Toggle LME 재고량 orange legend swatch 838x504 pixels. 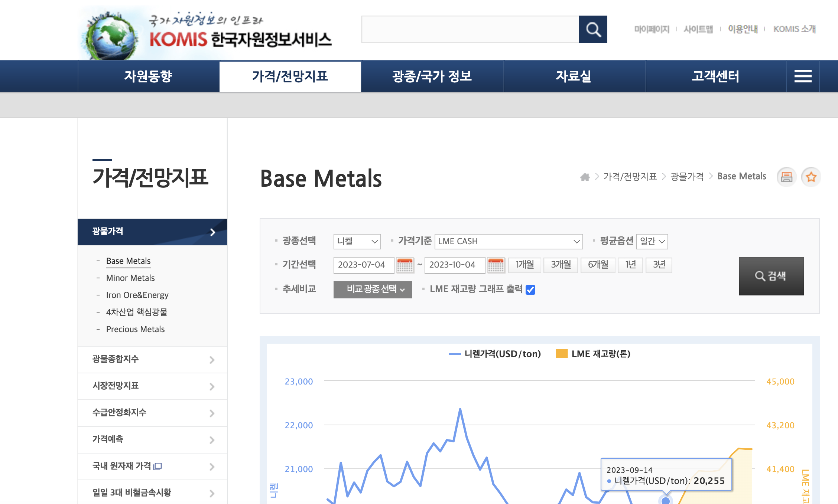coord(562,354)
